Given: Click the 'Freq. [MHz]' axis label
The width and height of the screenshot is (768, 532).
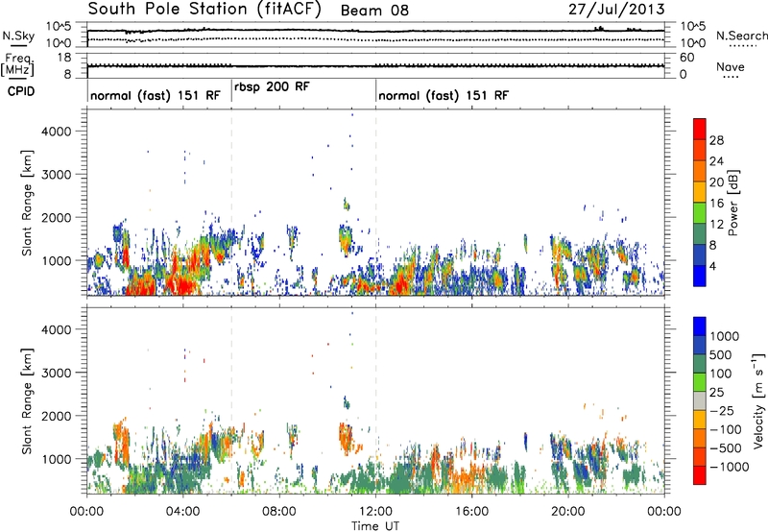Looking at the screenshot, I should pyautogui.click(x=17, y=65).
